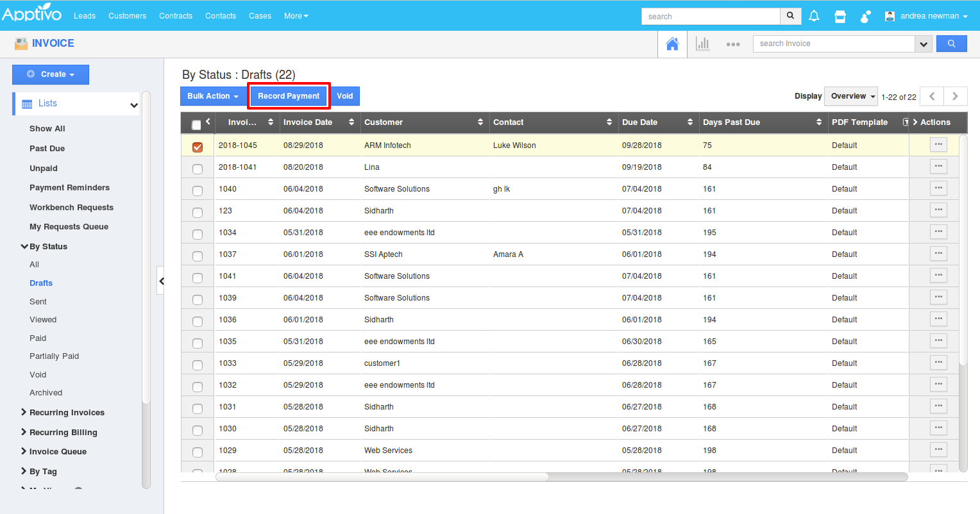
Task: Open the Bulk Action dropdown
Action: coord(212,96)
